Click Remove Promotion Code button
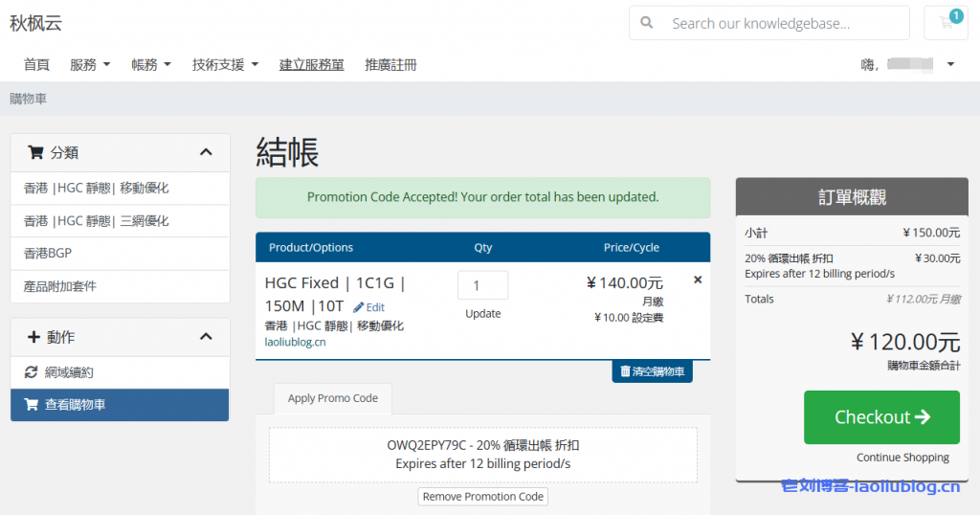 [483, 496]
